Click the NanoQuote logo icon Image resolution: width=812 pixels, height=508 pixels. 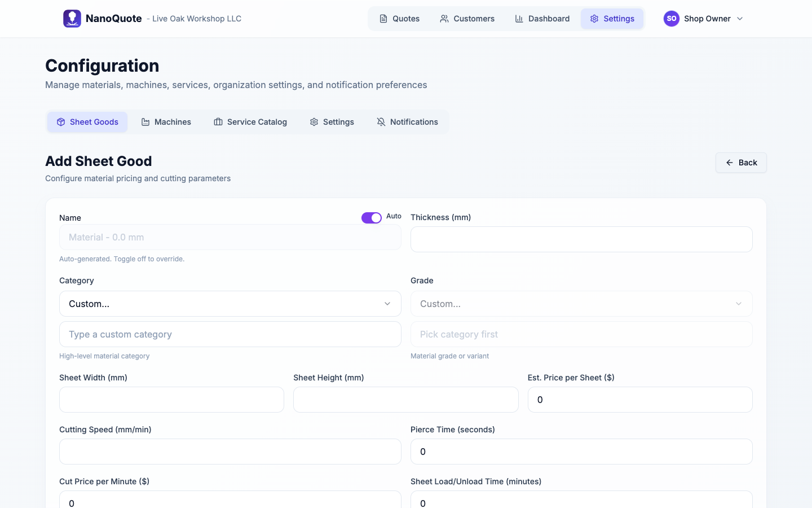pyautogui.click(x=72, y=19)
